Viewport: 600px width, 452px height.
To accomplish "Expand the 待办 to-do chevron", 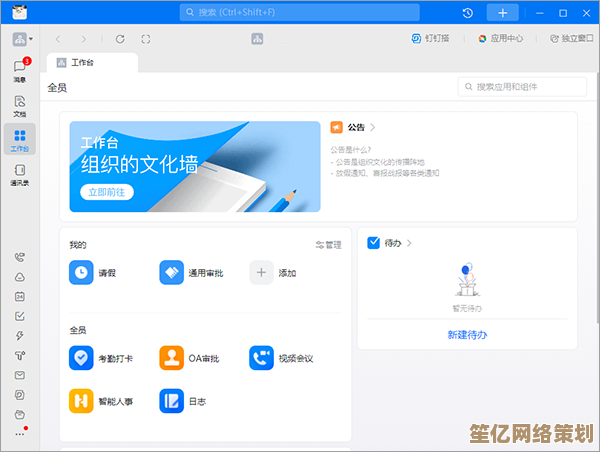I will (410, 243).
